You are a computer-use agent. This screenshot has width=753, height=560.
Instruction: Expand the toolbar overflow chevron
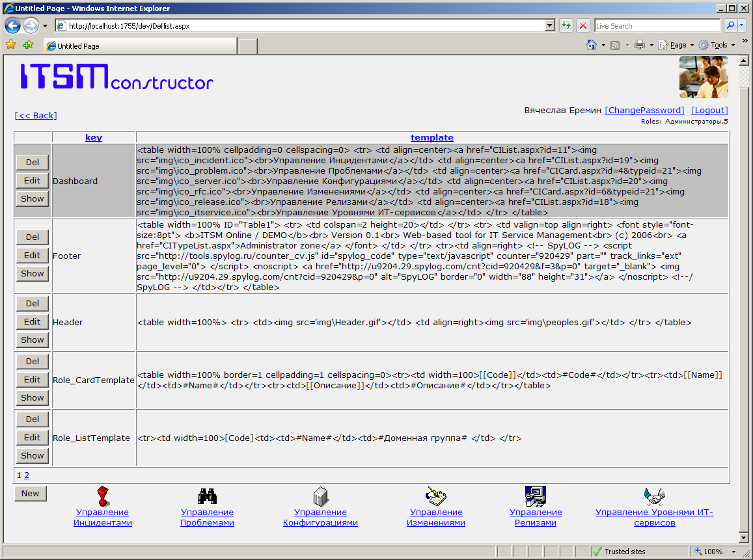click(x=745, y=41)
